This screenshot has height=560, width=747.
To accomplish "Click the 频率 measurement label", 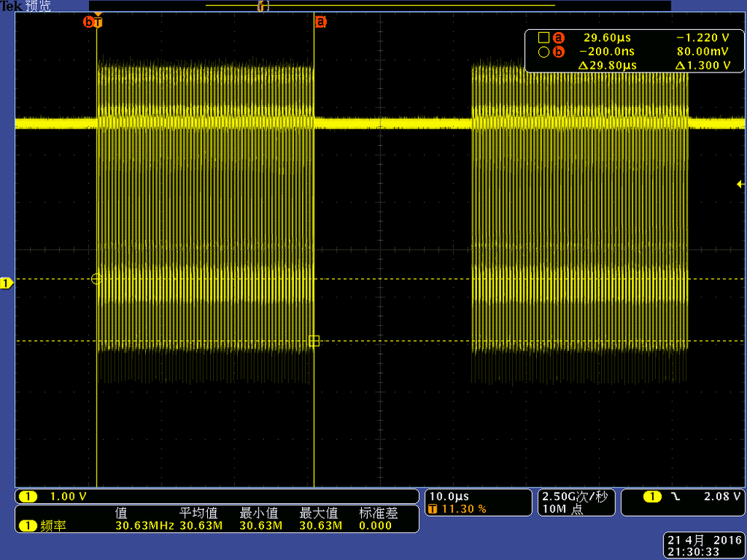I will click(53, 526).
